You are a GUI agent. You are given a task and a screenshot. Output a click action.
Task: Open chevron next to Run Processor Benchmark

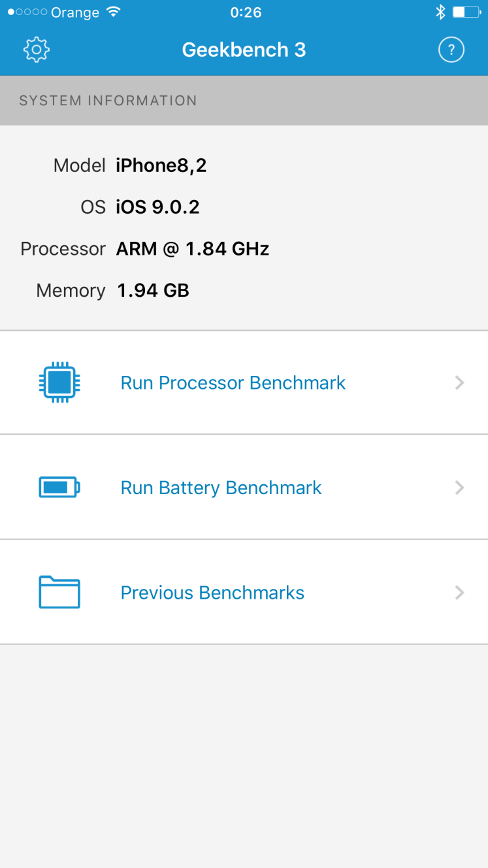459,382
